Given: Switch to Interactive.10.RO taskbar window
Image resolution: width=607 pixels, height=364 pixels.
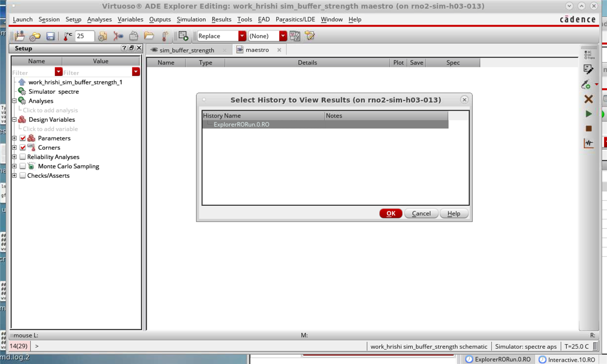Looking at the screenshot, I should [x=568, y=360].
